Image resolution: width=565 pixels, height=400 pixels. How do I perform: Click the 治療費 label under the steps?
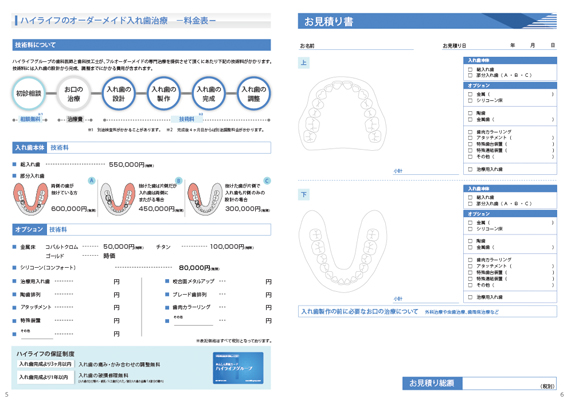[x=75, y=119]
